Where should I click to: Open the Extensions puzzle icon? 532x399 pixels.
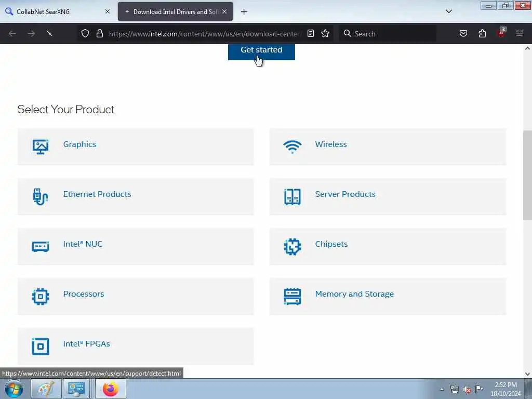click(x=482, y=33)
